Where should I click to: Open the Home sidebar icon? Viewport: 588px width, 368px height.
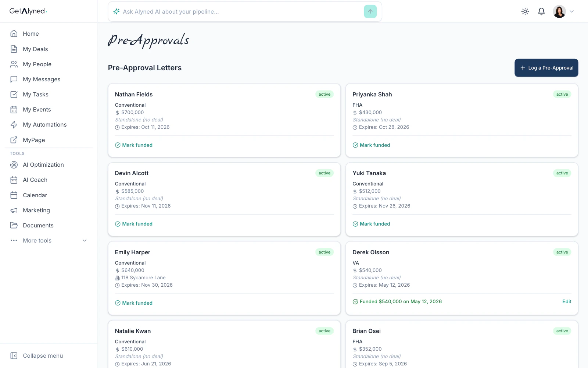click(14, 33)
